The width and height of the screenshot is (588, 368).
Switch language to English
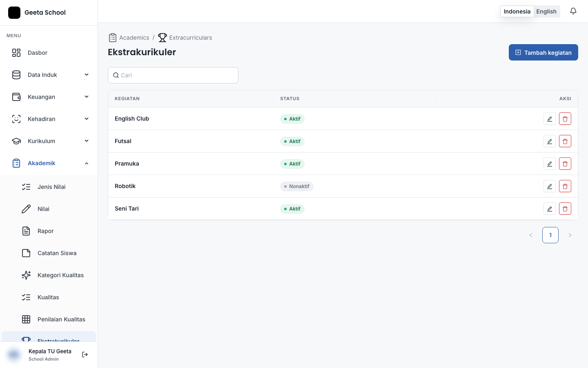pyautogui.click(x=546, y=11)
